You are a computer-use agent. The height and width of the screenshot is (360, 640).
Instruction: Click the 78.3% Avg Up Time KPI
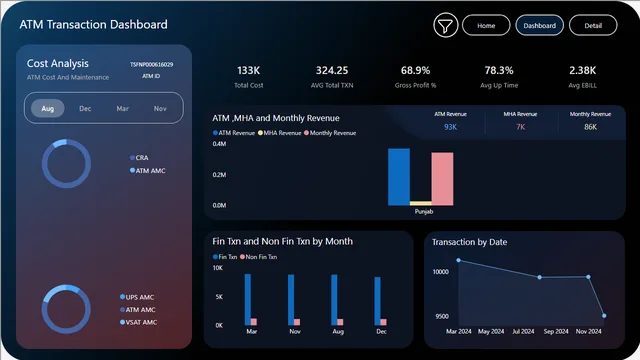[x=499, y=77]
